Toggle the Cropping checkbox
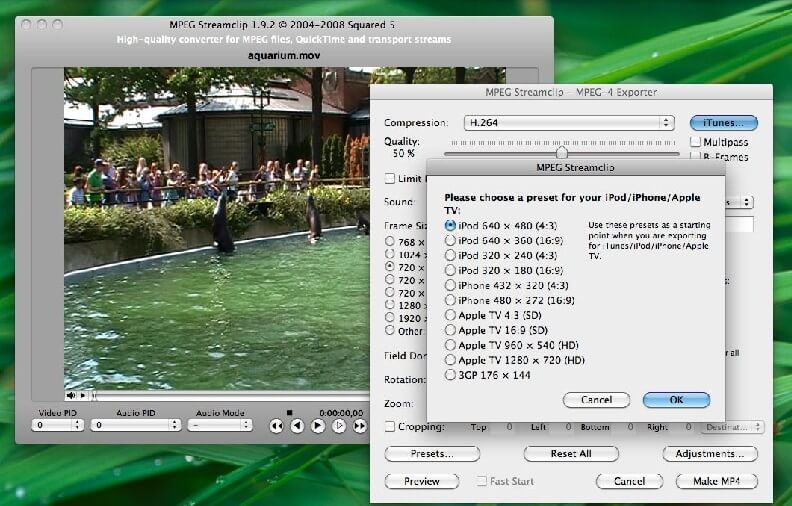 [x=390, y=427]
